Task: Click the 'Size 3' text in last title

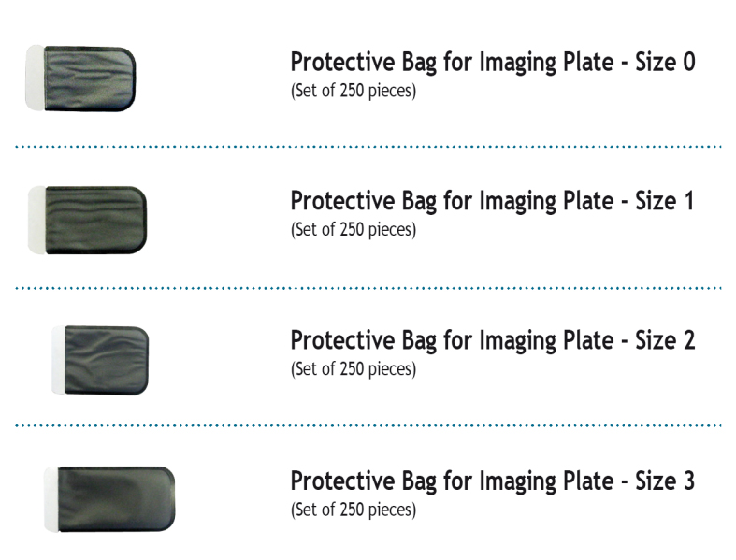Action: point(665,481)
